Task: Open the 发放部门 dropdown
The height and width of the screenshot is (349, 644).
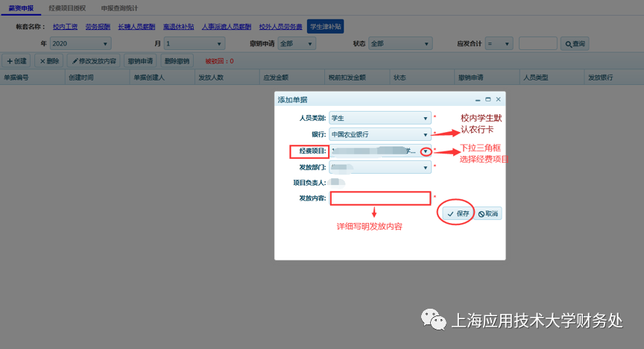Action: pos(380,167)
